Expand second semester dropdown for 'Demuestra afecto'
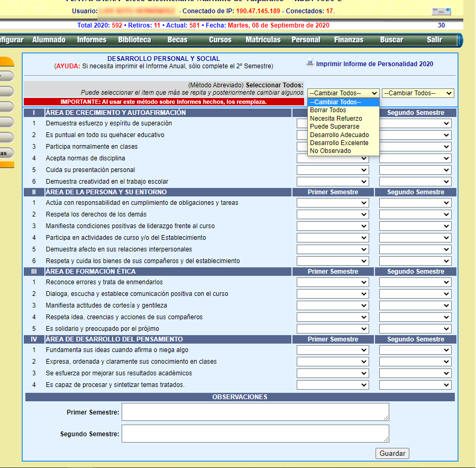The height and width of the screenshot is (468, 476). click(x=415, y=249)
